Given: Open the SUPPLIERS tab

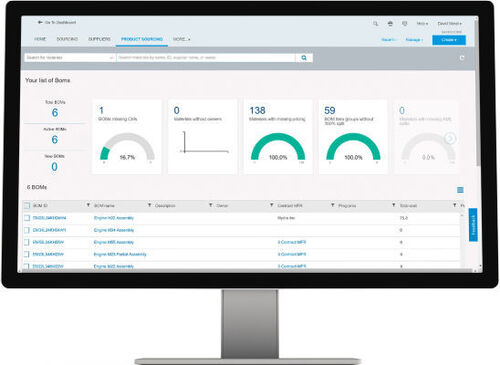Looking at the screenshot, I should [x=99, y=39].
